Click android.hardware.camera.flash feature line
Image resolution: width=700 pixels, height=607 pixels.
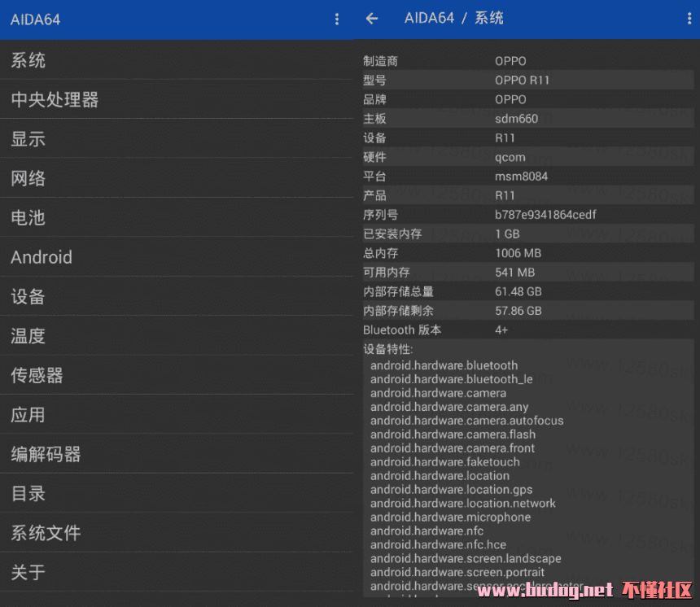click(453, 435)
